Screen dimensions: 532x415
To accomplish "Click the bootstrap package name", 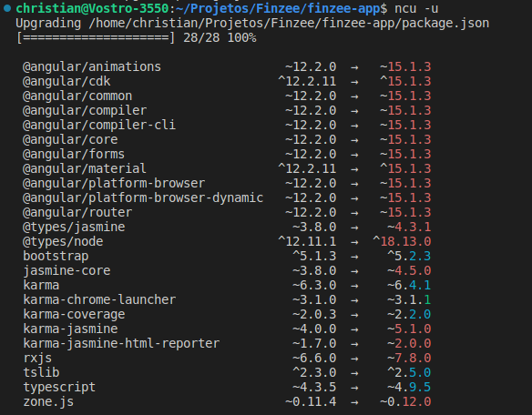I will point(56,257).
